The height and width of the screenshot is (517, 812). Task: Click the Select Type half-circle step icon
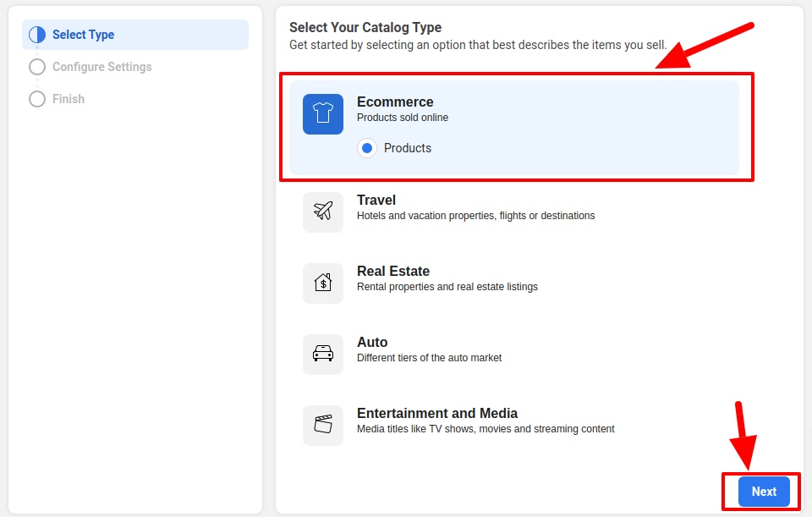tap(37, 35)
